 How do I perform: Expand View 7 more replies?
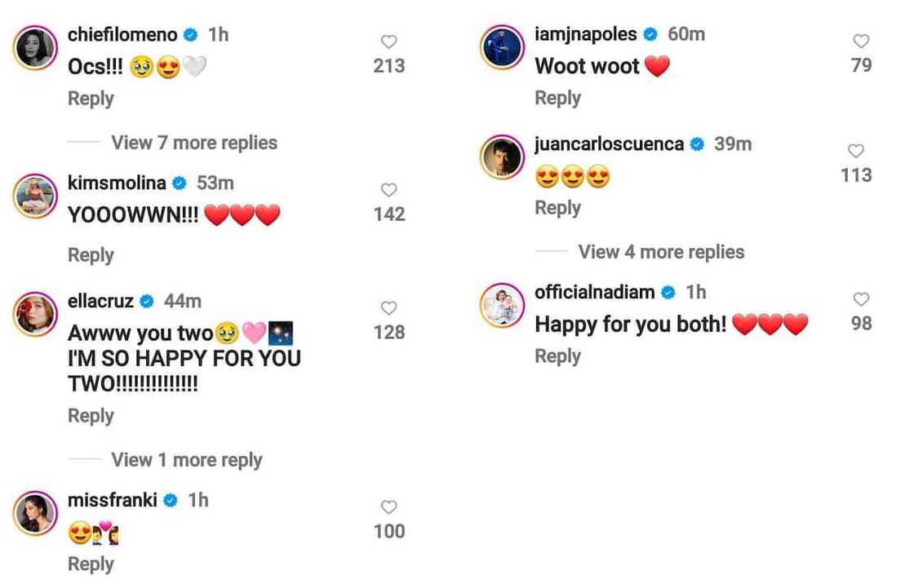pyautogui.click(x=194, y=143)
